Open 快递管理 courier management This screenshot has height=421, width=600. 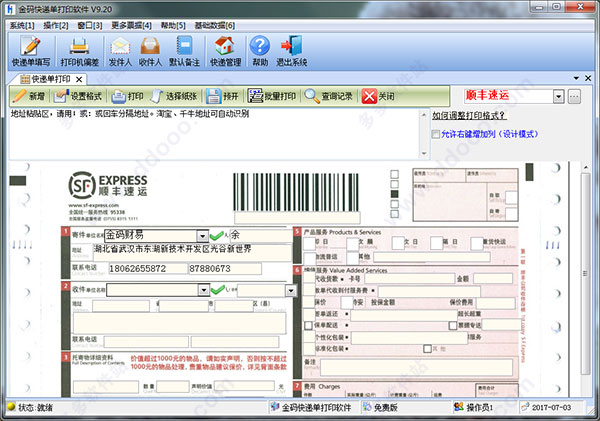coord(225,51)
